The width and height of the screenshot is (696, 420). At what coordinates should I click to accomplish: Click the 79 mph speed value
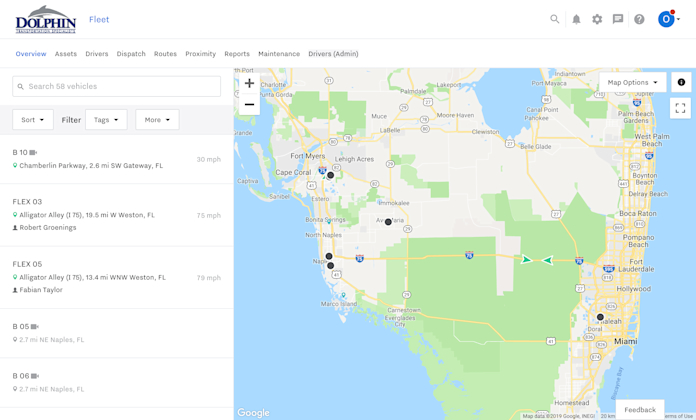pyautogui.click(x=209, y=277)
